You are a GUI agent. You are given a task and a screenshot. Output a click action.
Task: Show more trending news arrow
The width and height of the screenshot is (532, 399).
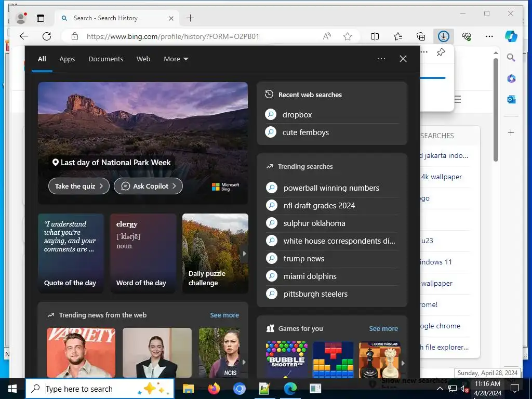[x=244, y=362]
